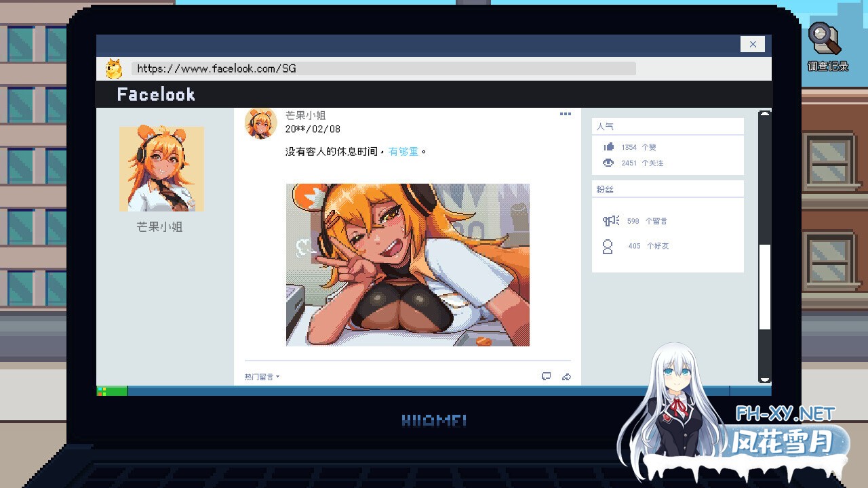
Task: Open the three-dot post options menu
Action: 565,114
